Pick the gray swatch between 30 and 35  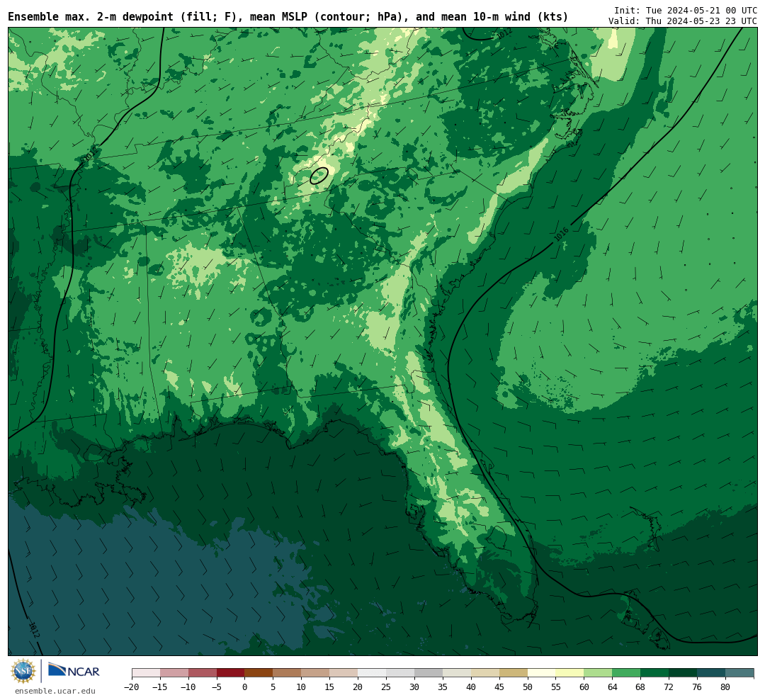(x=429, y=673)
